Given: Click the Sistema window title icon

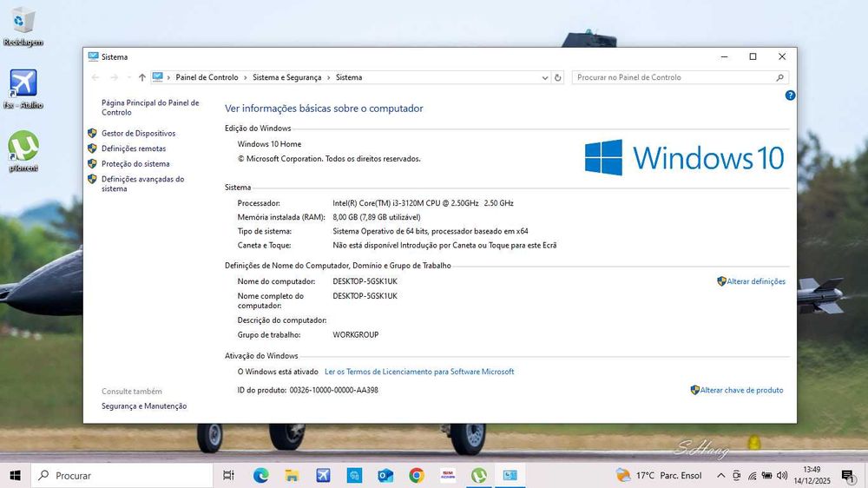Looking at the screenshot, I should pyautogui.click(x=93, y=56).
